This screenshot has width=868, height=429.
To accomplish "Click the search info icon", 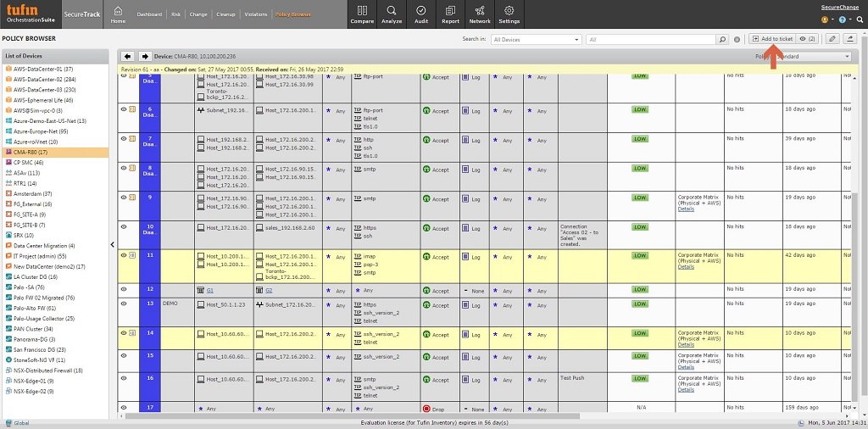I will [737, 39].
